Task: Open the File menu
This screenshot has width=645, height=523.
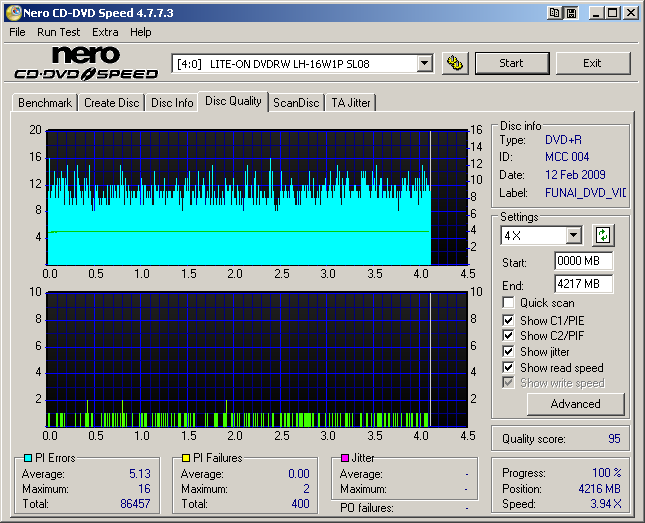Action: pos(17,32)
